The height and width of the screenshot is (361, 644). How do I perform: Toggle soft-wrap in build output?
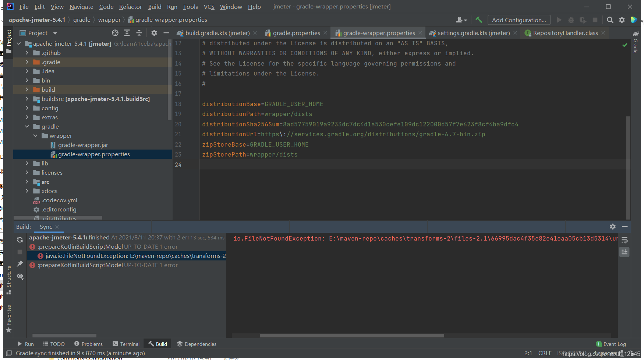[624, 240]
